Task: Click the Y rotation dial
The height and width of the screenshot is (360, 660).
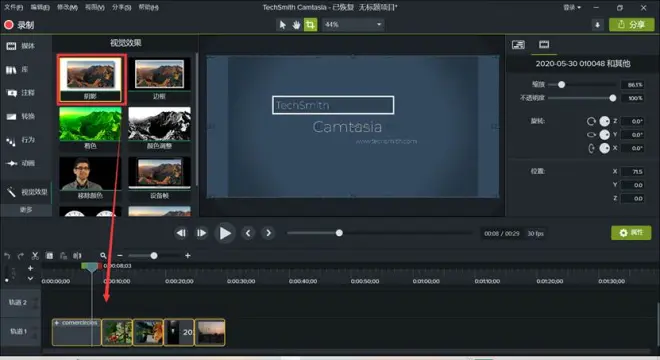Action: click(x=604, y=135)
